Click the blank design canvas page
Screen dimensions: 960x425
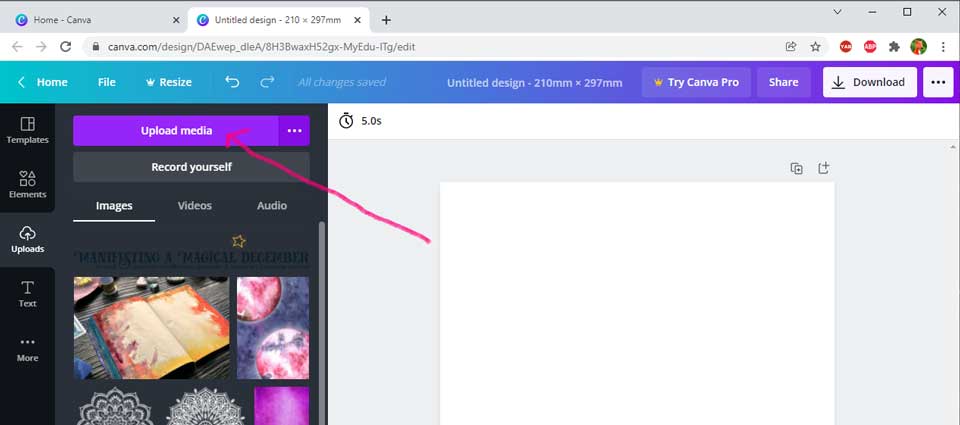[637, 303]
